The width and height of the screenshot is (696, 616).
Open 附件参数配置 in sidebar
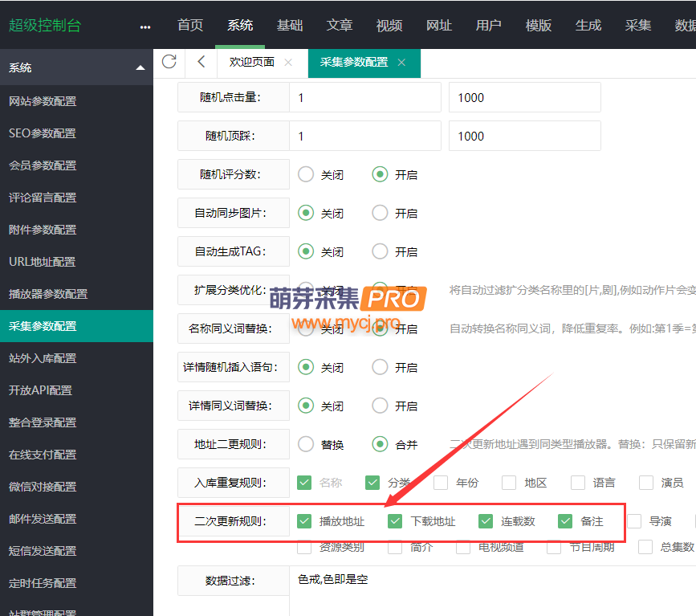pos(76,230)
